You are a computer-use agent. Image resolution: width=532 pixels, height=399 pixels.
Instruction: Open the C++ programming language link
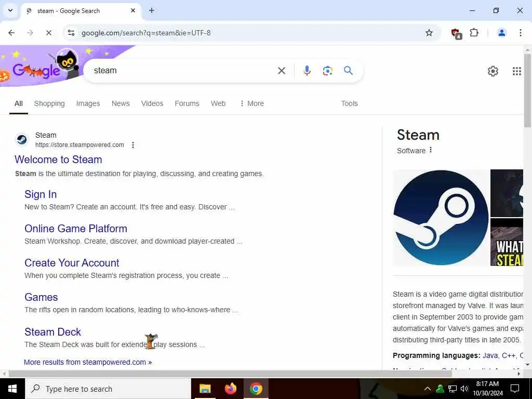pyautogui.click(x=509, y=355)
